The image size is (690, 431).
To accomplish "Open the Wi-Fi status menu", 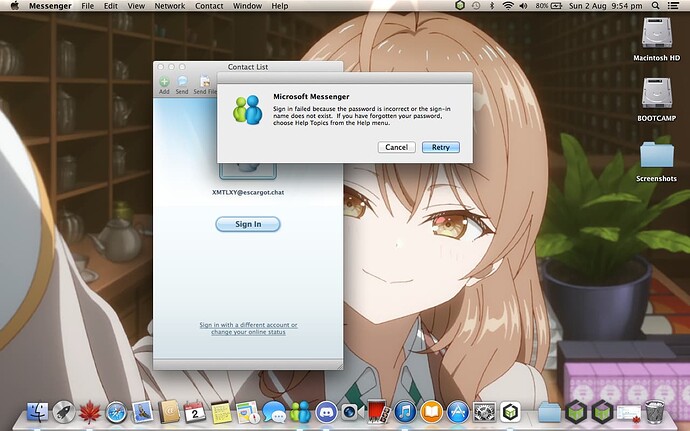I will click(x=508, y=6).
